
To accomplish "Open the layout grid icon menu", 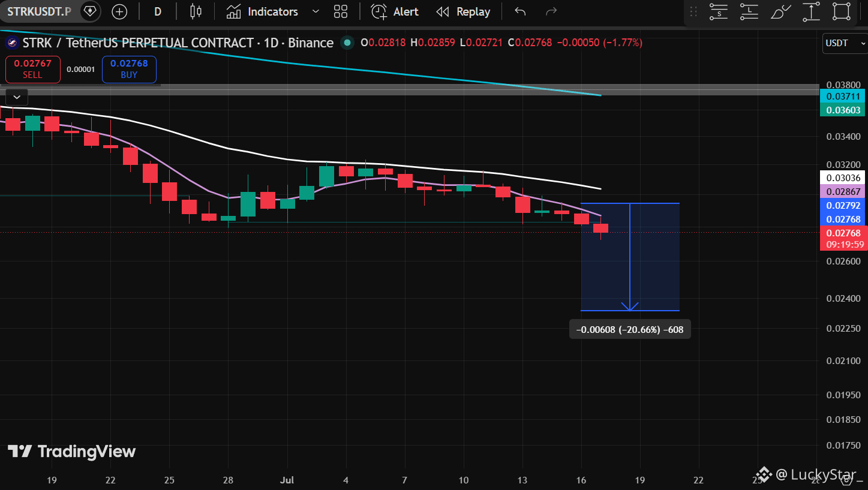I will (x=341, y=11).
